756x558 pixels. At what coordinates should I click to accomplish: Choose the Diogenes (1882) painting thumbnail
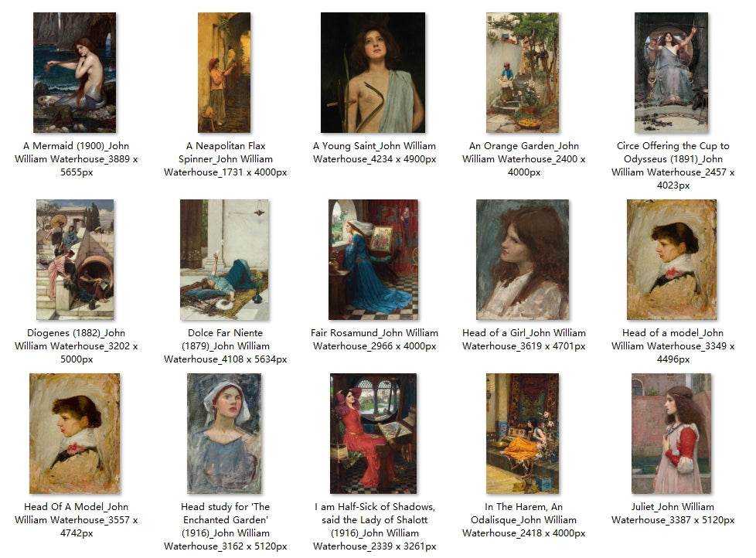pos(75,260)
